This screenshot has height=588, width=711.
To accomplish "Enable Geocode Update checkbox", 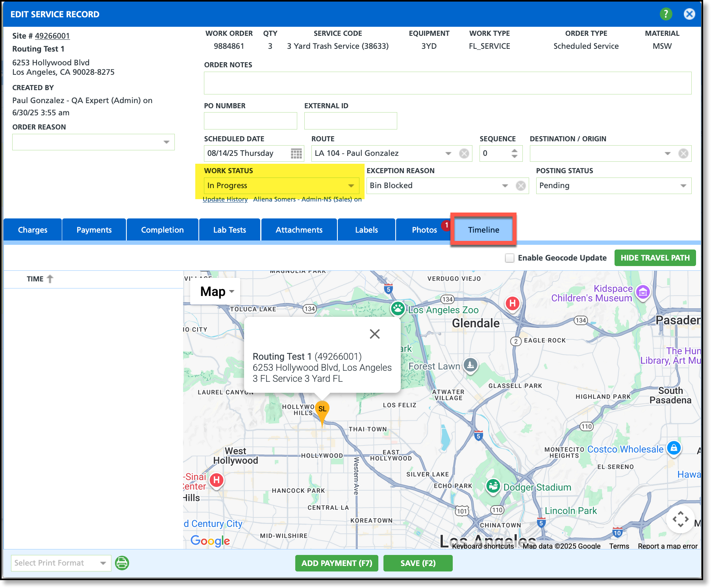I will tap(510, 258).
